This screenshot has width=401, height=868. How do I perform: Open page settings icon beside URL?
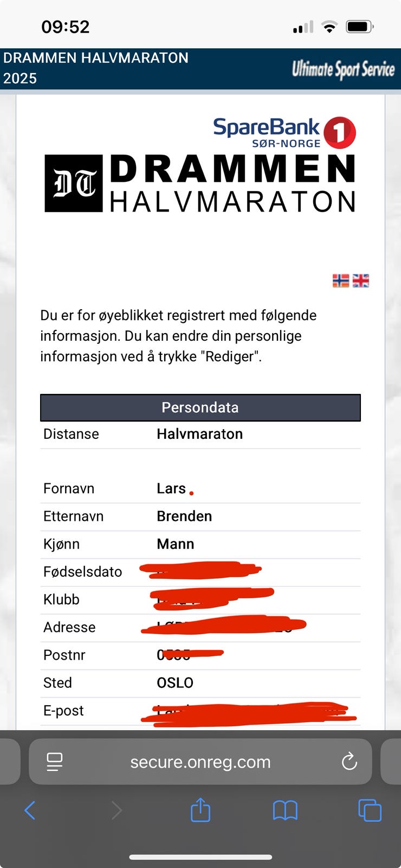55,762
